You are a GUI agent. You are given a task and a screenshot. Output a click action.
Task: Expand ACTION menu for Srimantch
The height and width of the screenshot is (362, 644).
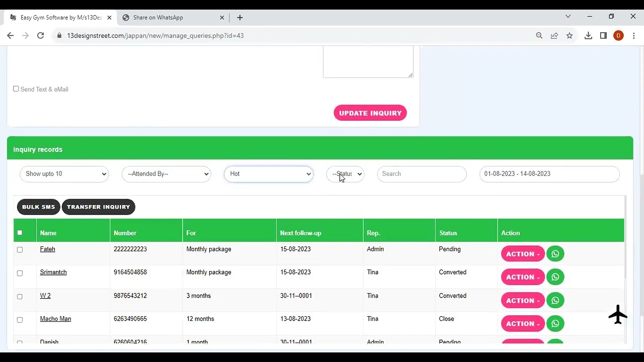pos(523,277)
